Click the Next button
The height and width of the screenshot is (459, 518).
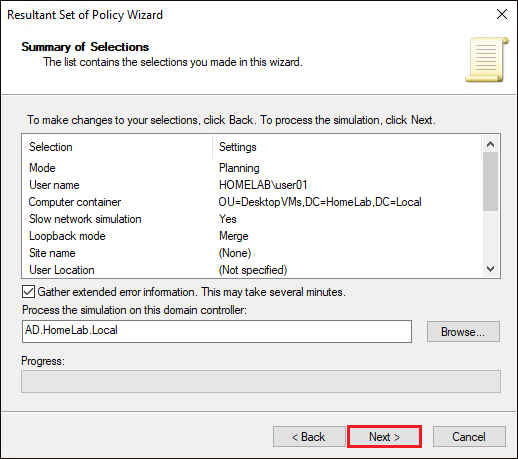pyautogui.click(x=384, y=436)
